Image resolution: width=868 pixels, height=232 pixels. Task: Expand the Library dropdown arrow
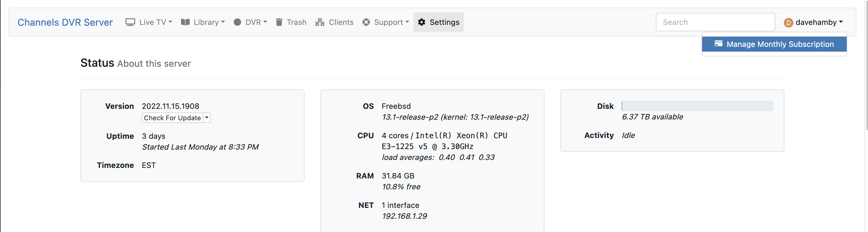coord(223,22)
